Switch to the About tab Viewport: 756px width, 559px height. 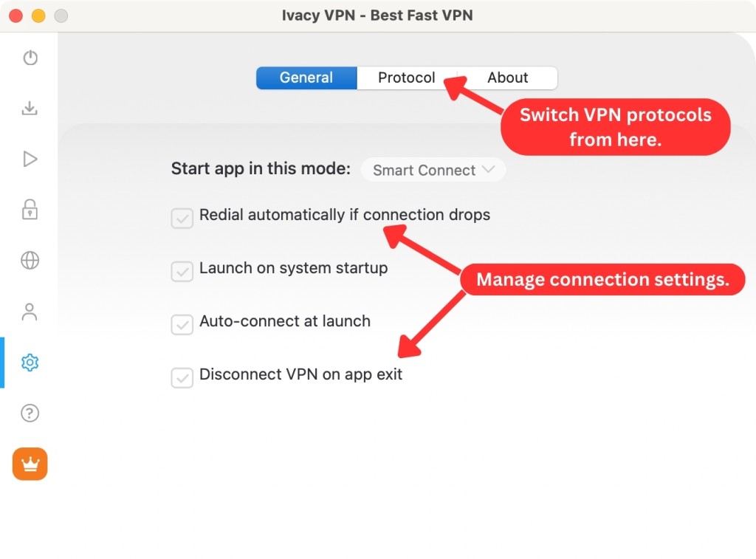click(x=507, y=78)
